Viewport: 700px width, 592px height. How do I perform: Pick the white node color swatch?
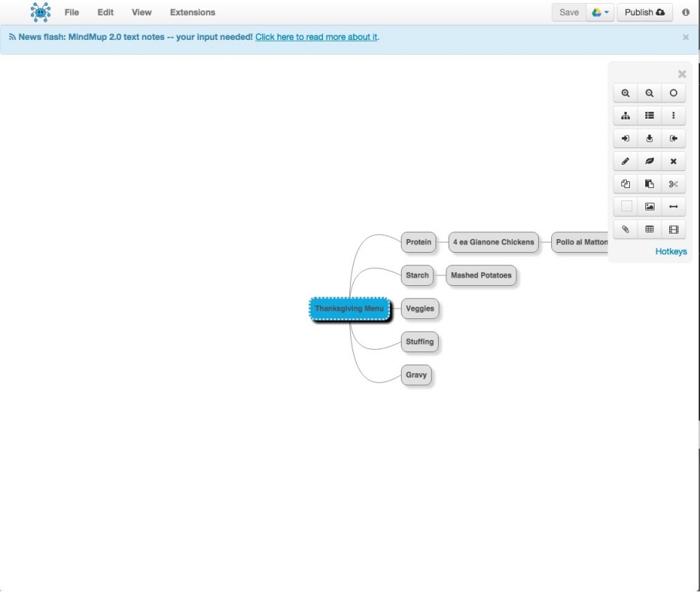point(626,207)
